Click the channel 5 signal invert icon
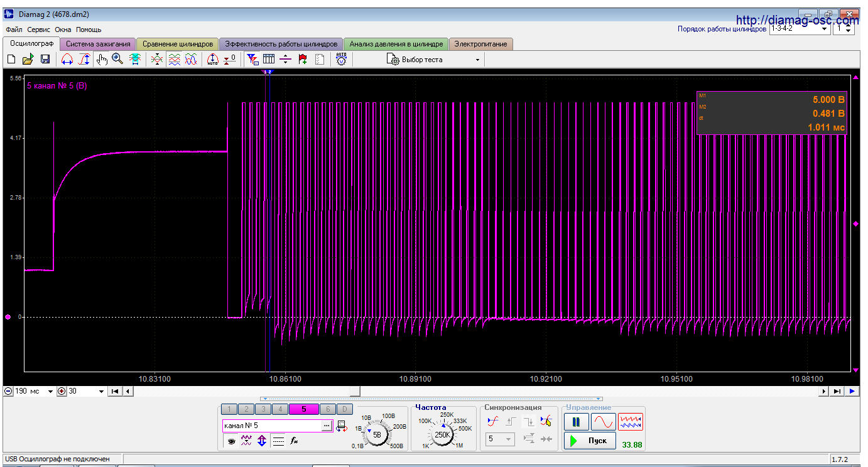868x467 pixels. pyautogui.click(x=247, y=441)
